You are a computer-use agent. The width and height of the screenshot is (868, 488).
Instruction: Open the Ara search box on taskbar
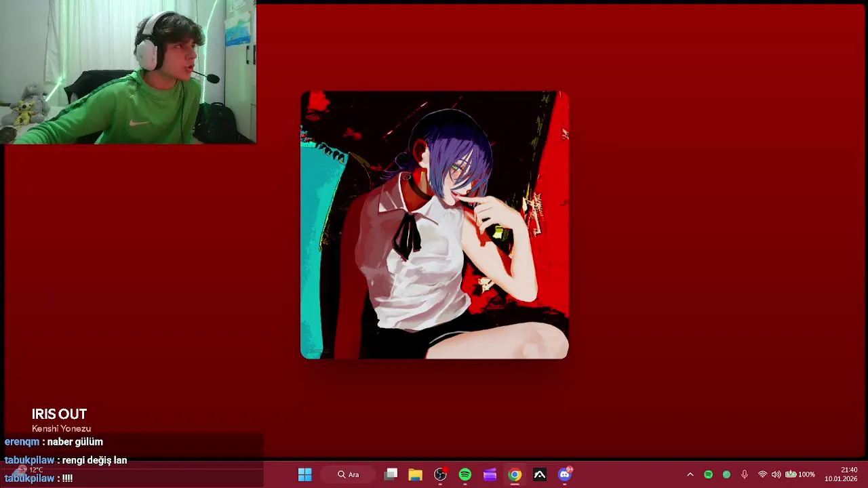point(349,474)
